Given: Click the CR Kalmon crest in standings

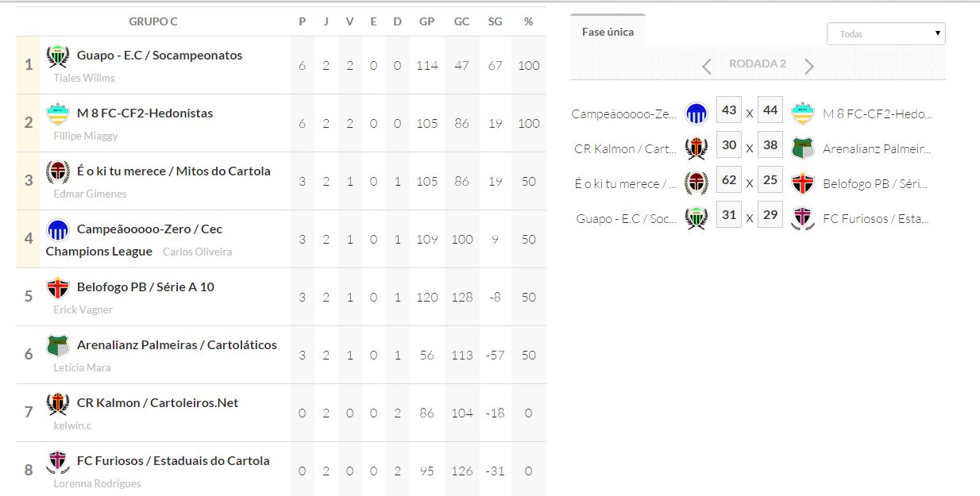Looking at the screenshot, I should [x=58, y=404].
